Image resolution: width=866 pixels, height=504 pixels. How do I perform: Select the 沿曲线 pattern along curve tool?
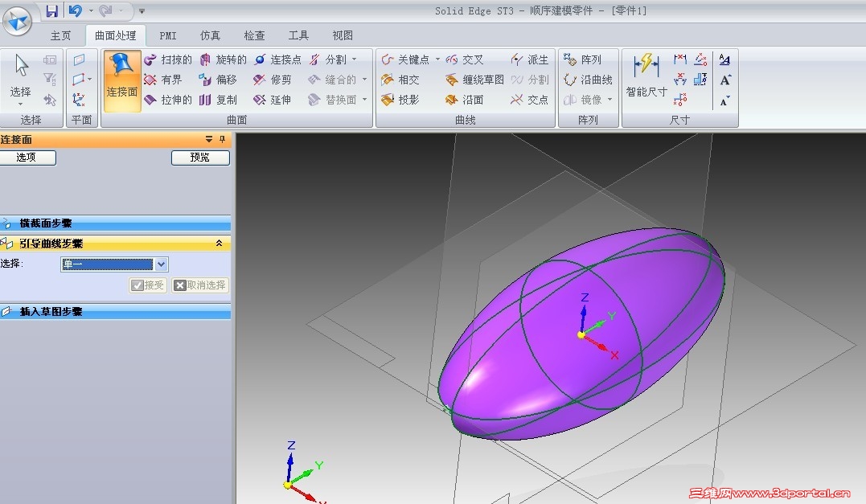(x=588, y=80)
